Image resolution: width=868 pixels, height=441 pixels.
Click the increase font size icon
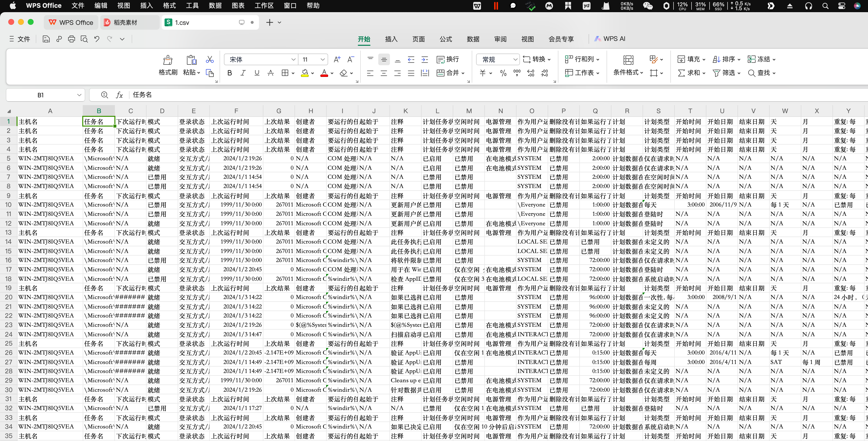coord(337,60)
